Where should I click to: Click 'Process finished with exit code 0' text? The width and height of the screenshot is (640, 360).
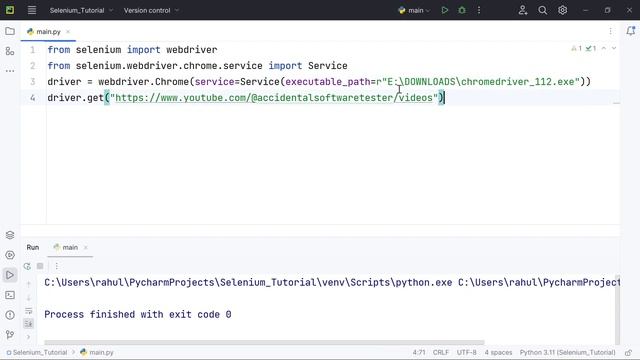coord(138,314)
